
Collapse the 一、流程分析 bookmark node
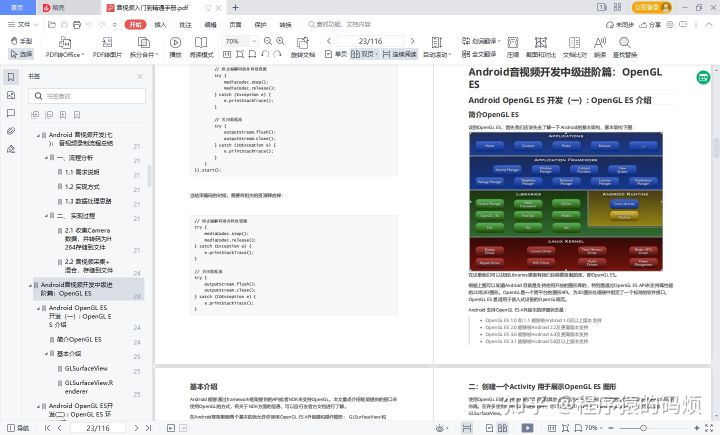point(46,158)
